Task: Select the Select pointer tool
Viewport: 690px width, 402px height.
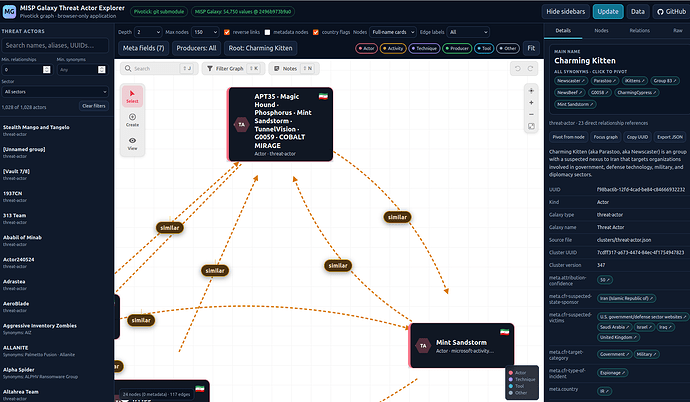Action: click(132, 96)
